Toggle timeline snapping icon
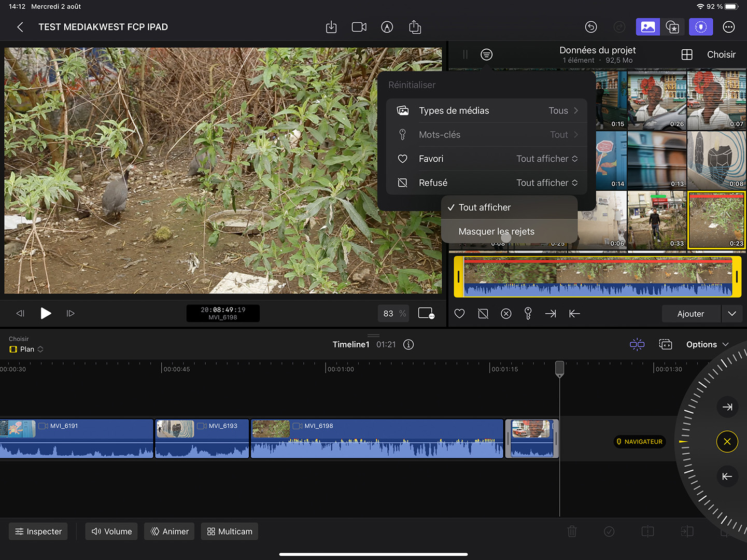 (x=637, y=345)
